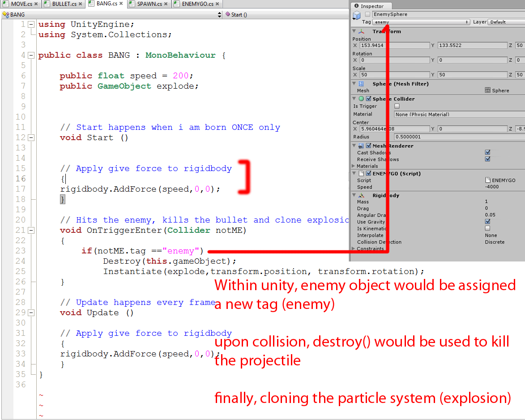
Task: Enable the Is Trigger checkbox
Action: point(397,106)
